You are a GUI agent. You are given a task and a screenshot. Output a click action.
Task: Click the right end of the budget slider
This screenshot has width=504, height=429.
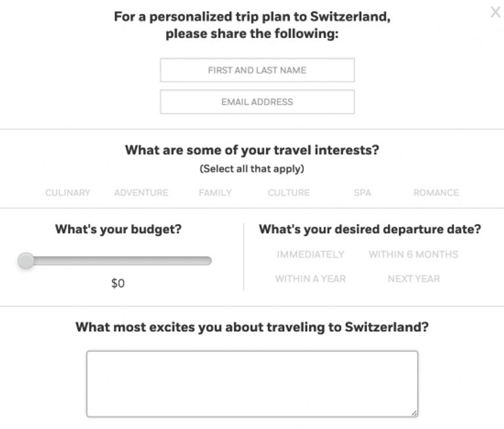(208, 261)
